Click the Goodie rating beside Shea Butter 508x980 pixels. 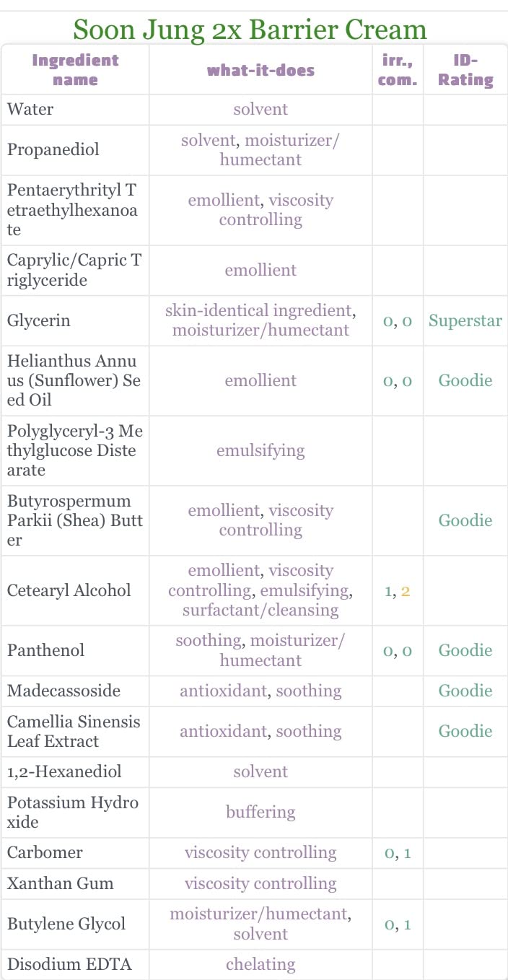[x=465, y=520]
